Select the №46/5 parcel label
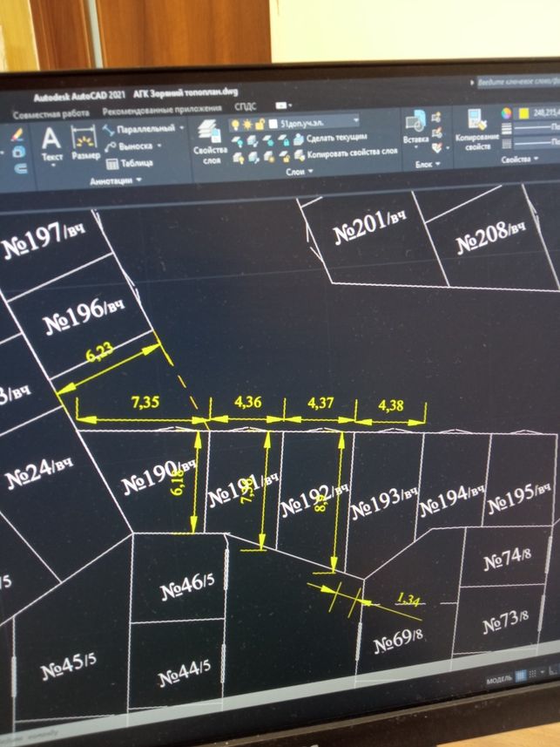The image size is (560, 747). 187,587
